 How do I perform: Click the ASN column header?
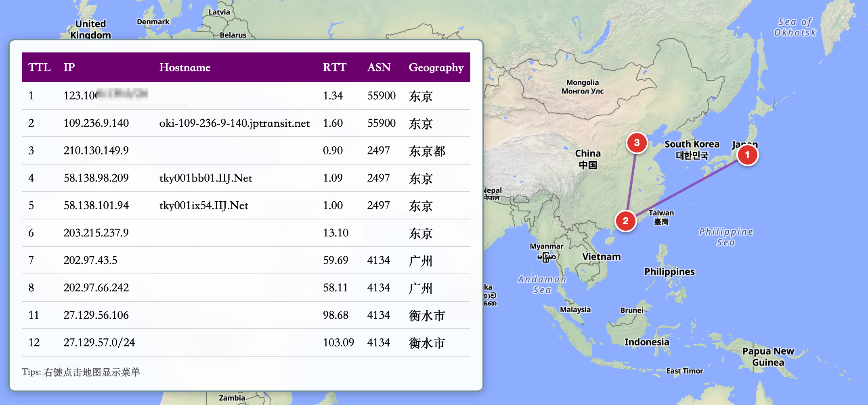[x=378, y=67]
